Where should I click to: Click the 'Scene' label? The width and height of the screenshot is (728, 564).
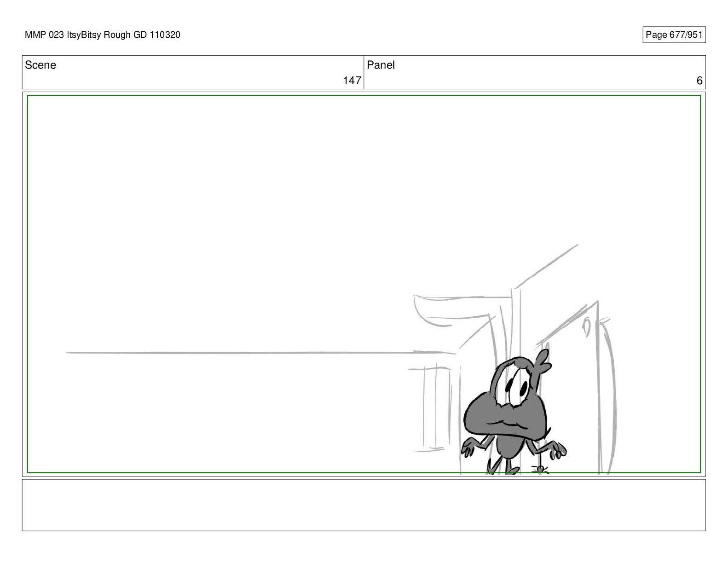(x=40, y=65)
